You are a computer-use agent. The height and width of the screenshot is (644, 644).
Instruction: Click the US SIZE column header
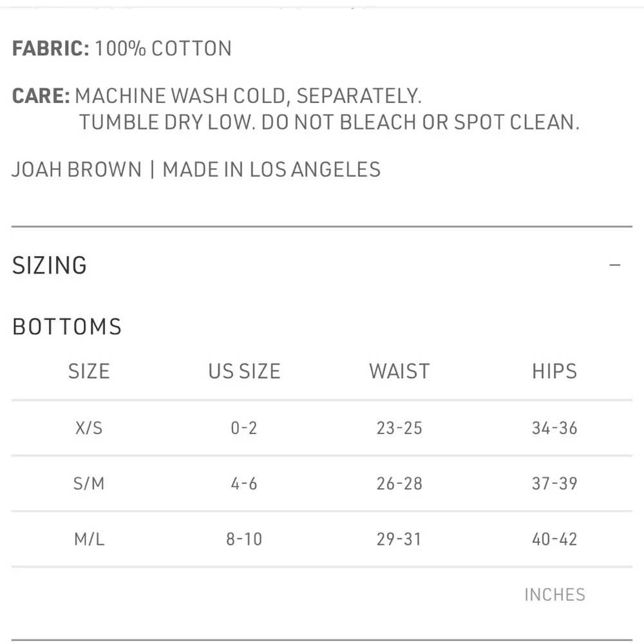tap(244, 371)
